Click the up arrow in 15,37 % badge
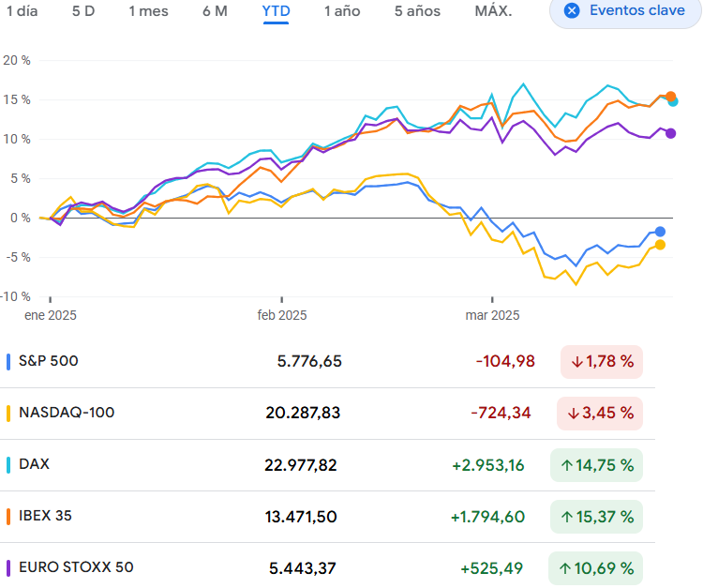Screen dimensions: 703x588 566,516
